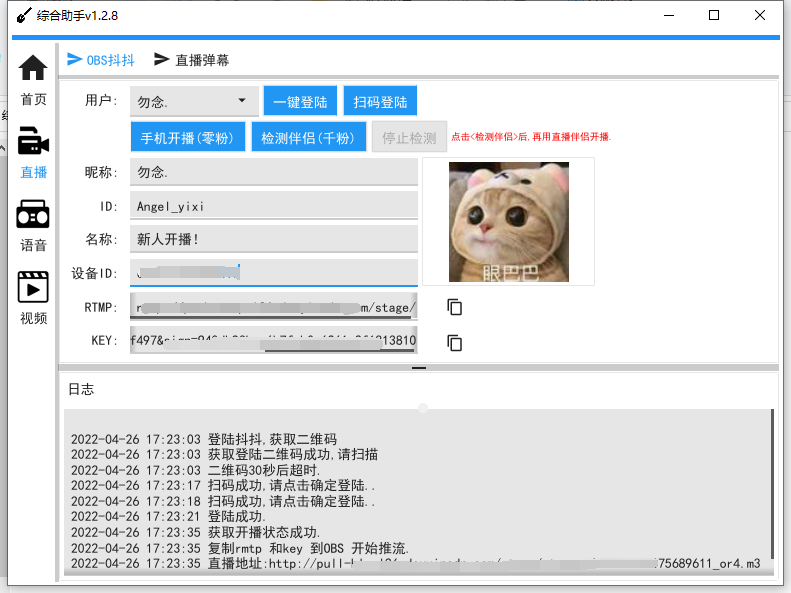The image size is (791, 593).
Task: Close the 综合助手v1.2.8 window
Action: [x=760, y=16]
